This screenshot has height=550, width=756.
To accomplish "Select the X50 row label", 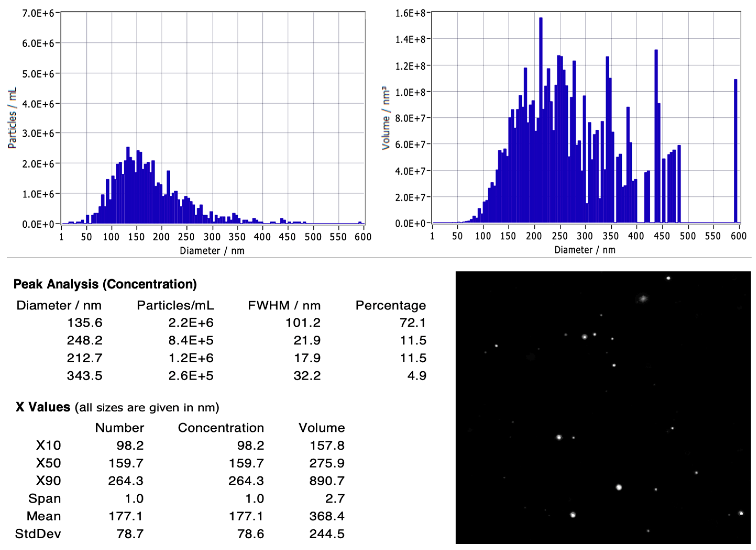I will 48,463.
